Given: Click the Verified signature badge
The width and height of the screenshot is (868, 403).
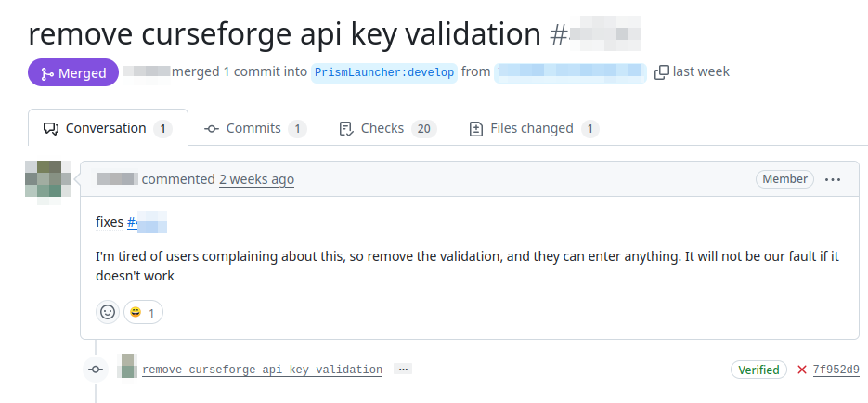Looking at the screenshot, I should (x=758, y=370).
